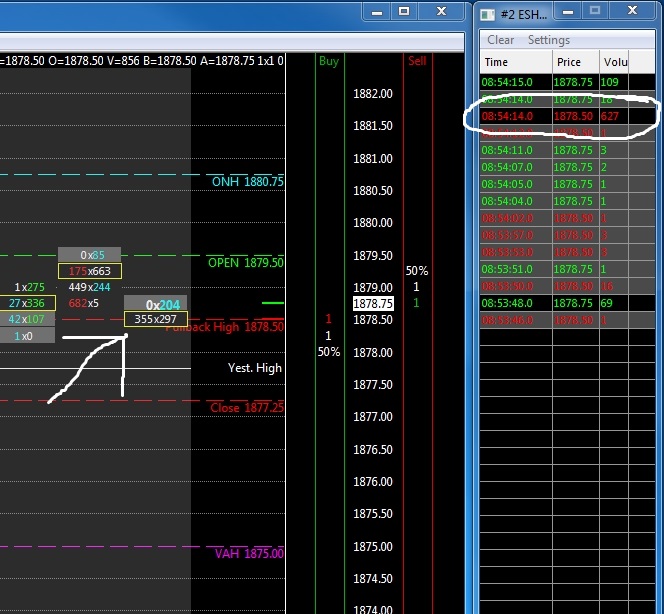This screenshot has height=614, width=664.
Task: Click the 0x204 footprint cell
Action: coord(155,304)
